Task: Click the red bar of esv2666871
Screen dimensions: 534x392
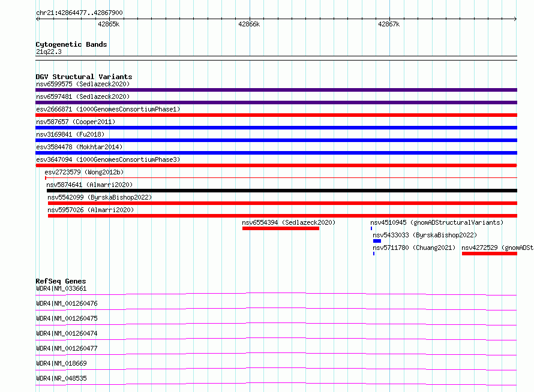Action: (x=276, y=115)
